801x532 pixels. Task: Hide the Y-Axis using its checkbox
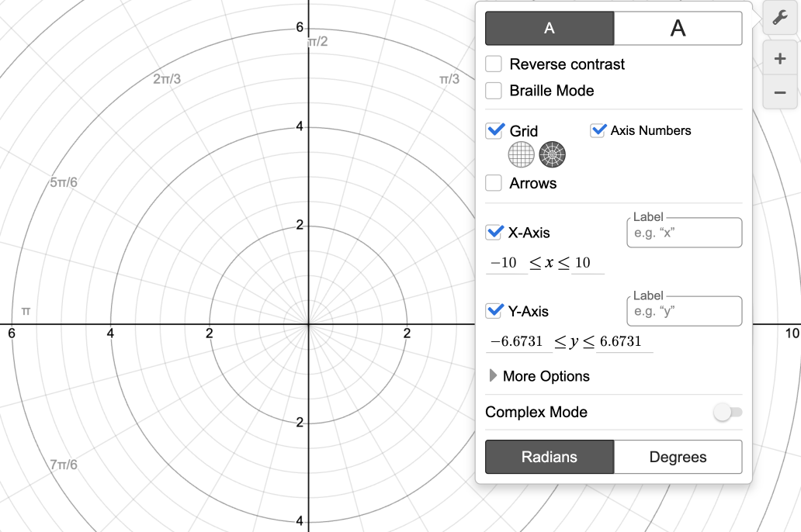click(x=494, y=311)
